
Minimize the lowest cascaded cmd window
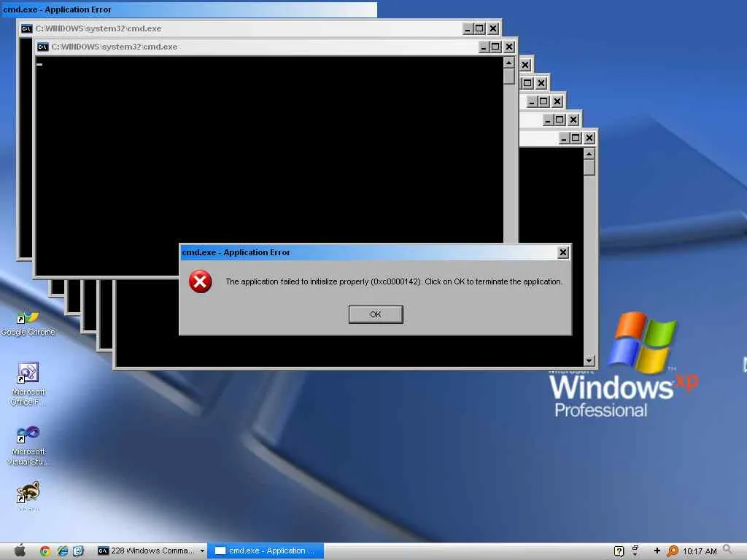point(564,138)
